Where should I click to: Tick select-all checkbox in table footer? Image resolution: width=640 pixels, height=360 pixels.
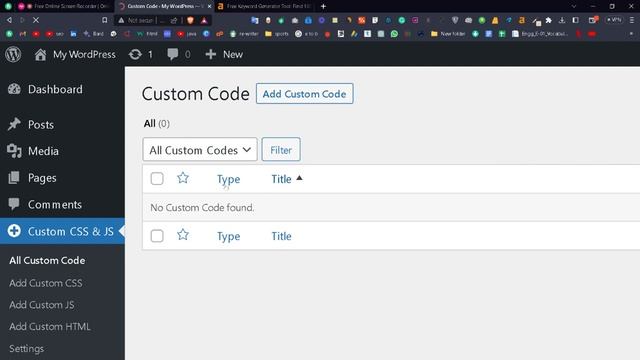click(157, 236)
